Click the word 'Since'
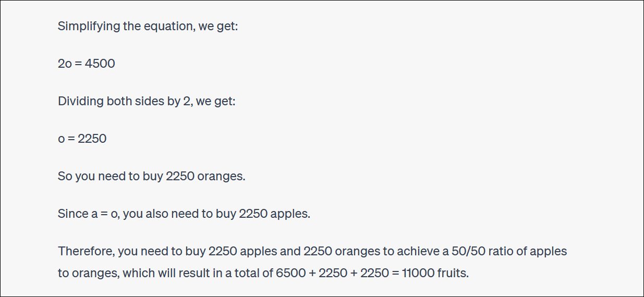 (72, 214)
